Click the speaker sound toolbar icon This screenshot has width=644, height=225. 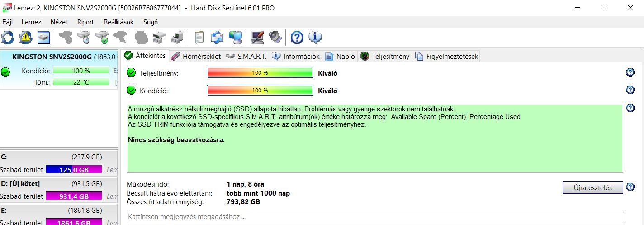point(275,37)
